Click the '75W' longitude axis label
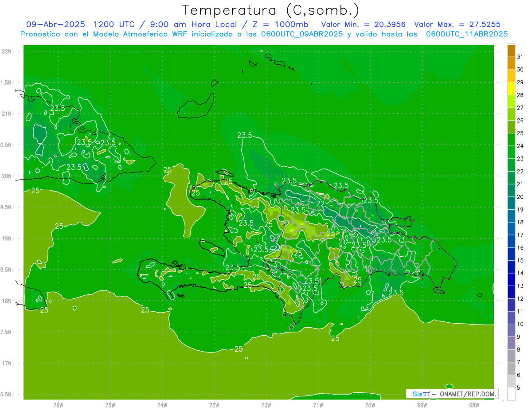 [x=110, y=405]
